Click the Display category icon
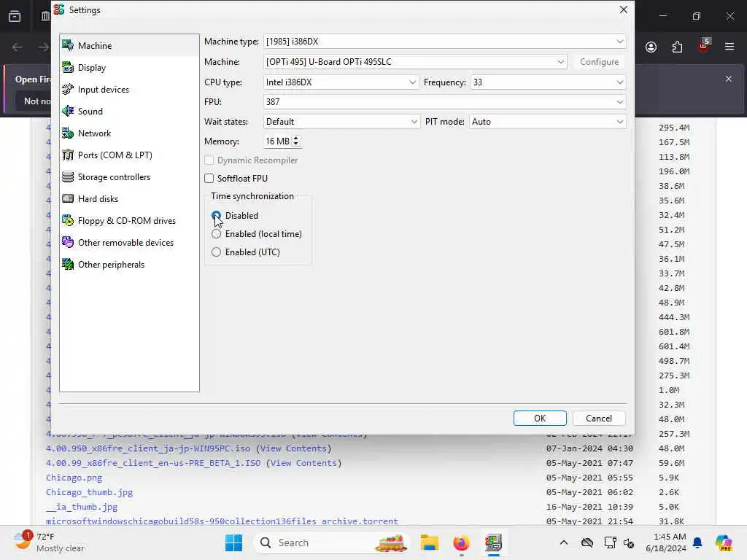This screenshot has height=560, width=747. pyautogui.click(x=68, y=68)
